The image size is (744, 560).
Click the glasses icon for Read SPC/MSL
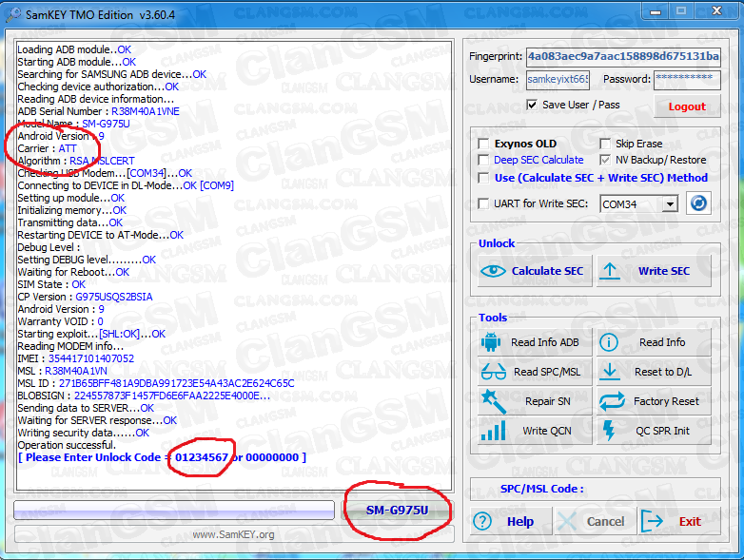tap(494, 372)
